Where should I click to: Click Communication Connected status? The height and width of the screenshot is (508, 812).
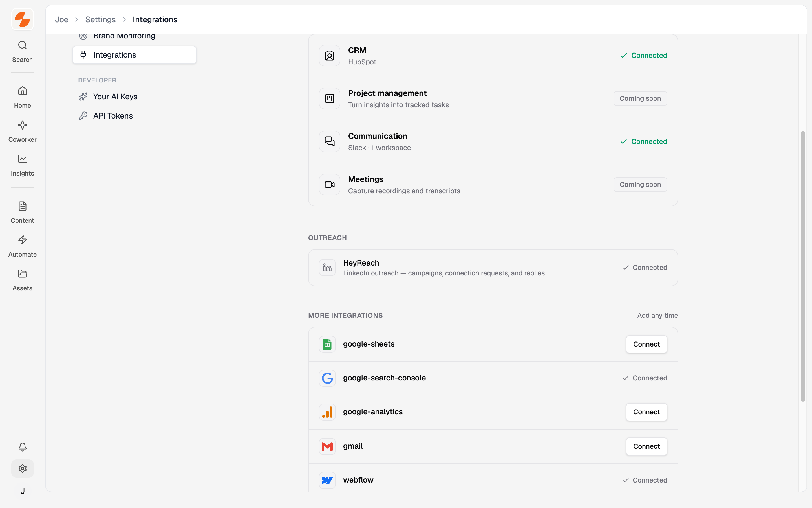click(643, 141)
